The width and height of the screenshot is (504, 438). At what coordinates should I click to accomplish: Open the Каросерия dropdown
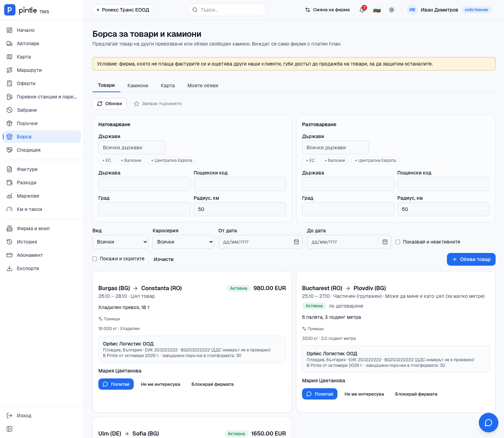click(183, 242)
